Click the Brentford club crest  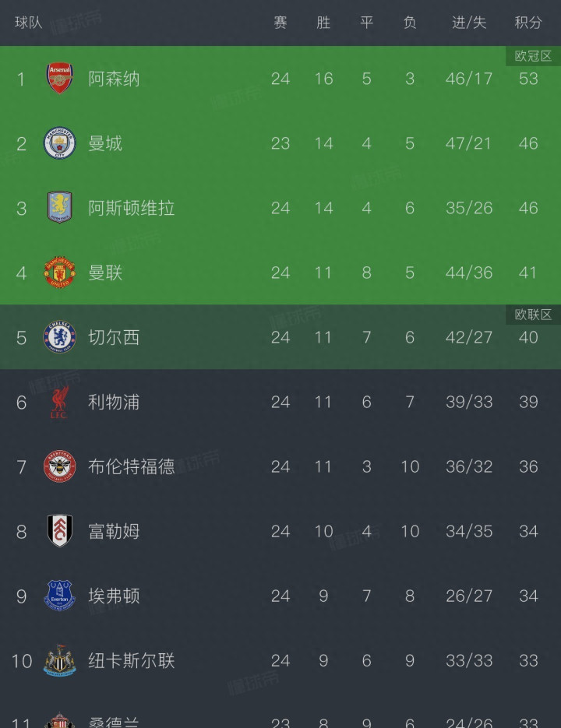(60, 466)
